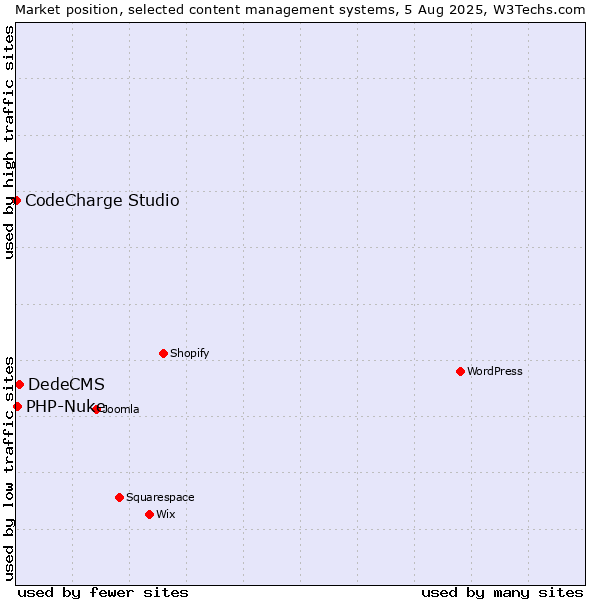Click the Shopify red marker
This screenshot has width=600, height=600.
pos(163,354)
